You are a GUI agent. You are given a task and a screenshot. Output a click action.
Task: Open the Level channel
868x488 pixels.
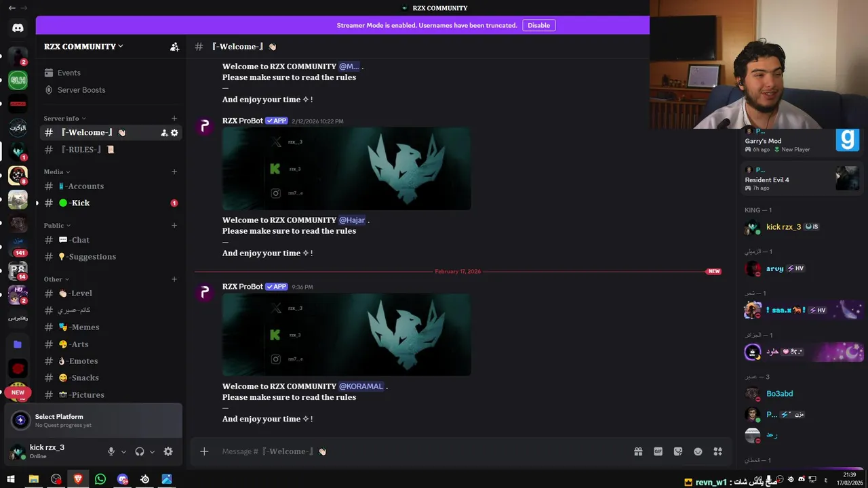click(111, 293)
